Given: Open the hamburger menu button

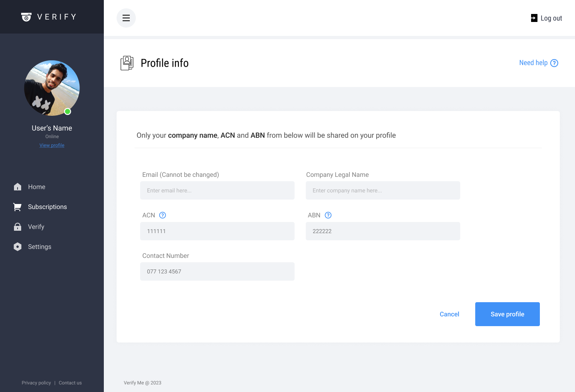Looking at the screenshot, I should coord(126,18).
